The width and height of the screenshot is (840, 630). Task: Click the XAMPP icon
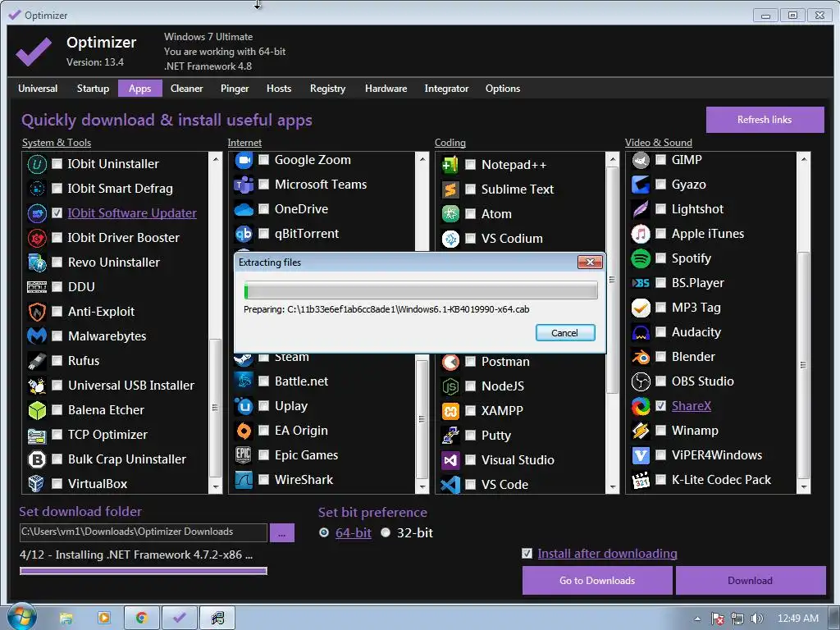pos(450,411)
